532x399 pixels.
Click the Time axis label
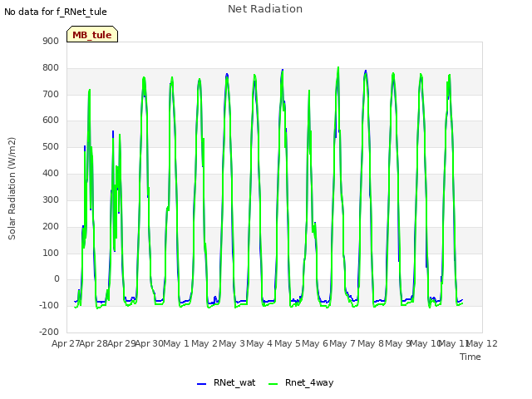(470, 357)
